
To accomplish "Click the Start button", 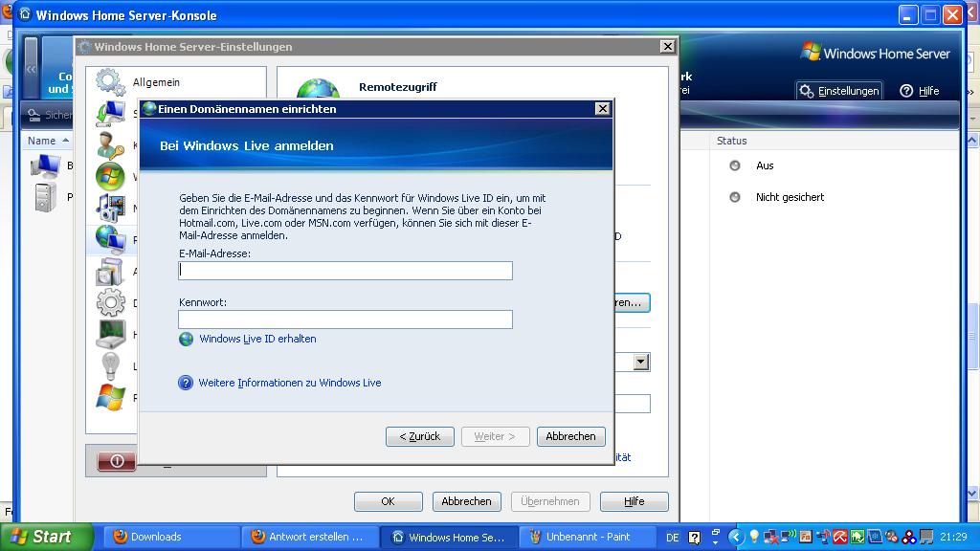I will 44,537.
